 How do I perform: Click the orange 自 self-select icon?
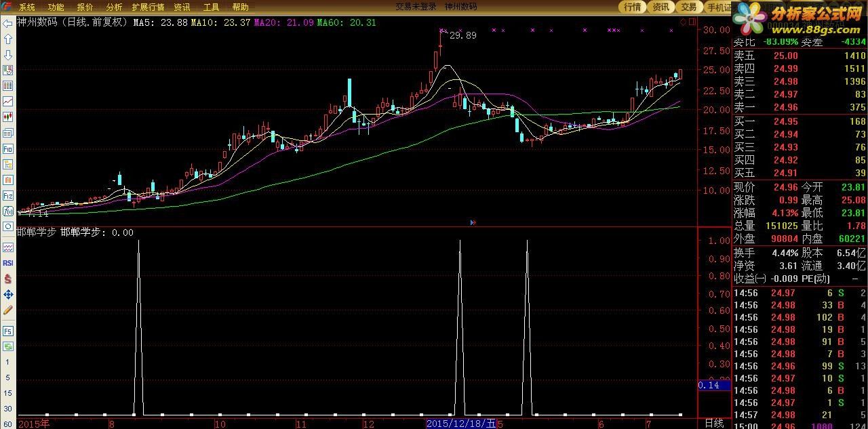point(8,180)
